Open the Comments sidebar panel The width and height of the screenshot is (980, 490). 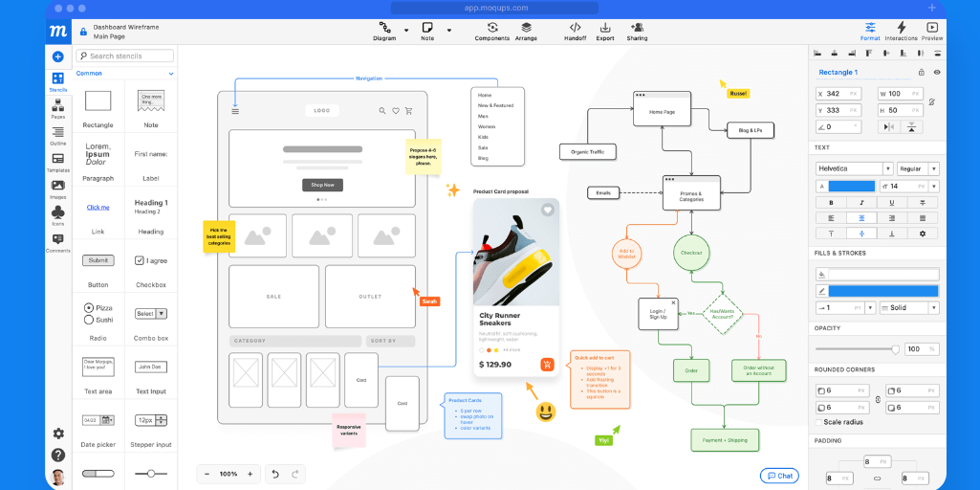(57, 243)
